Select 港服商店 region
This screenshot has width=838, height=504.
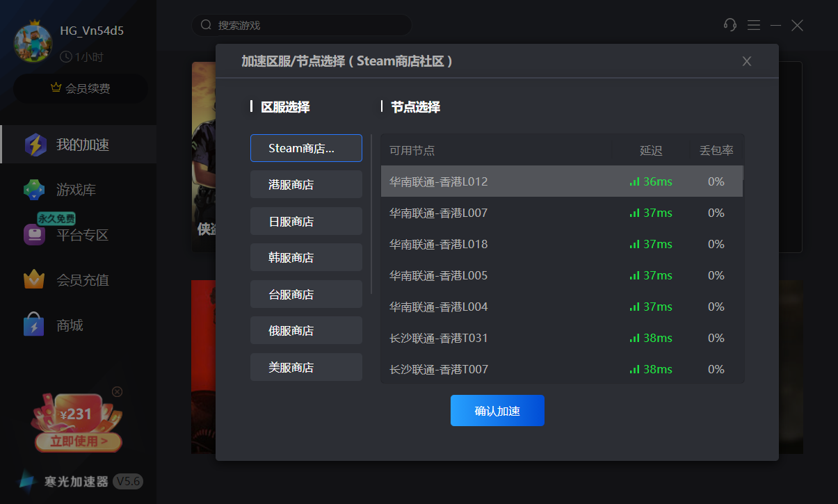[306, 185]
